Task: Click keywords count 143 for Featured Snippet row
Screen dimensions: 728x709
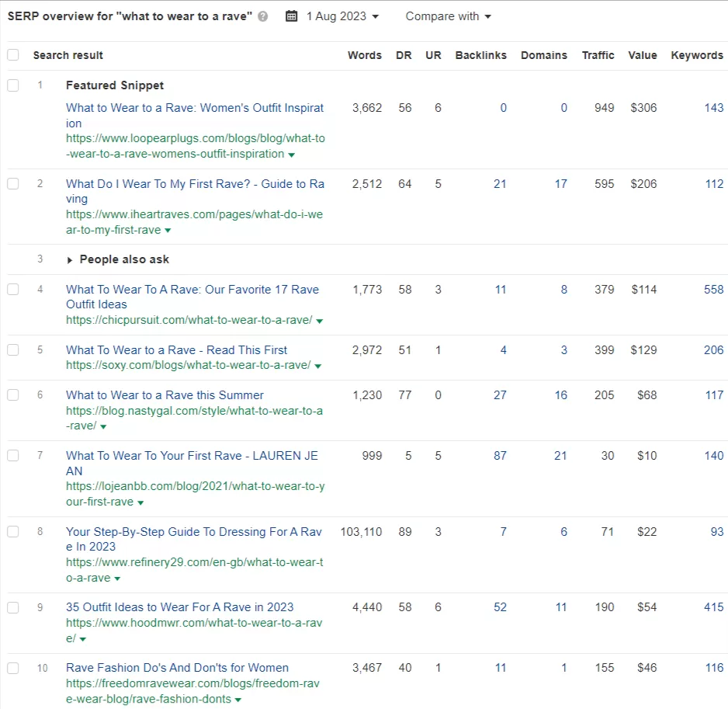Action: tap(713, 108)
